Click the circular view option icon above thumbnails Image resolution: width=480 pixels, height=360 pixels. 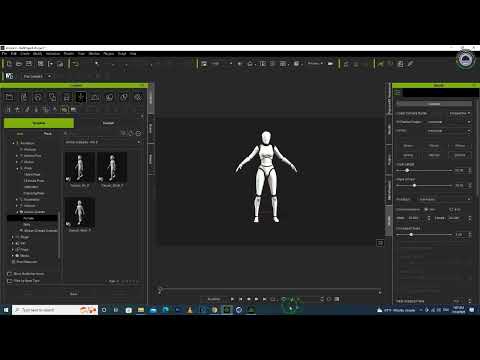pyautogui.click(x=138, y=133)
